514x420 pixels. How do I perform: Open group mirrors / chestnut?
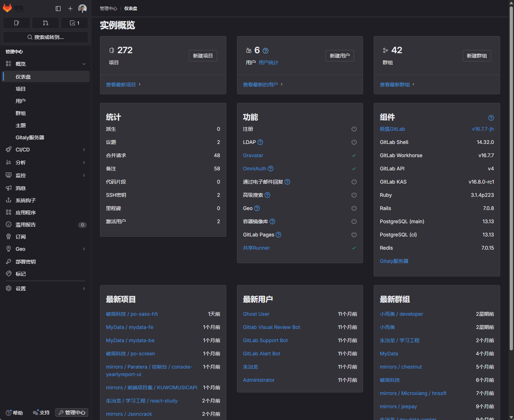401,367
